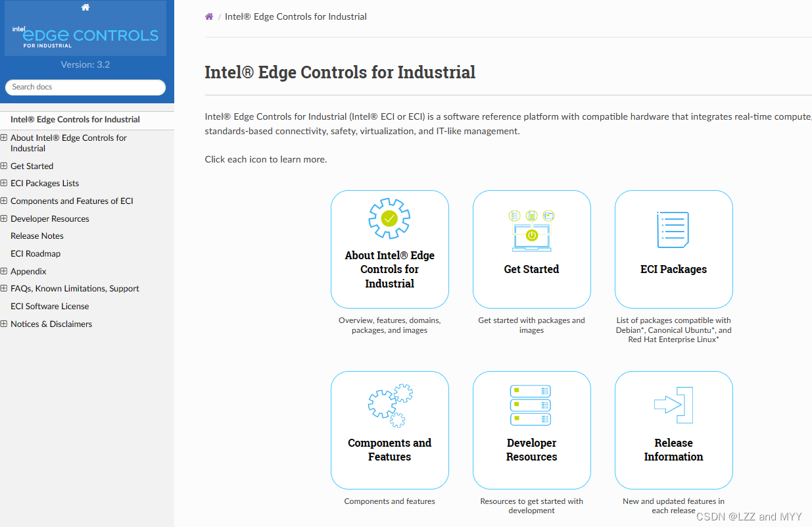Open About Intel Edge Controls sidebar link

point(68,143)
